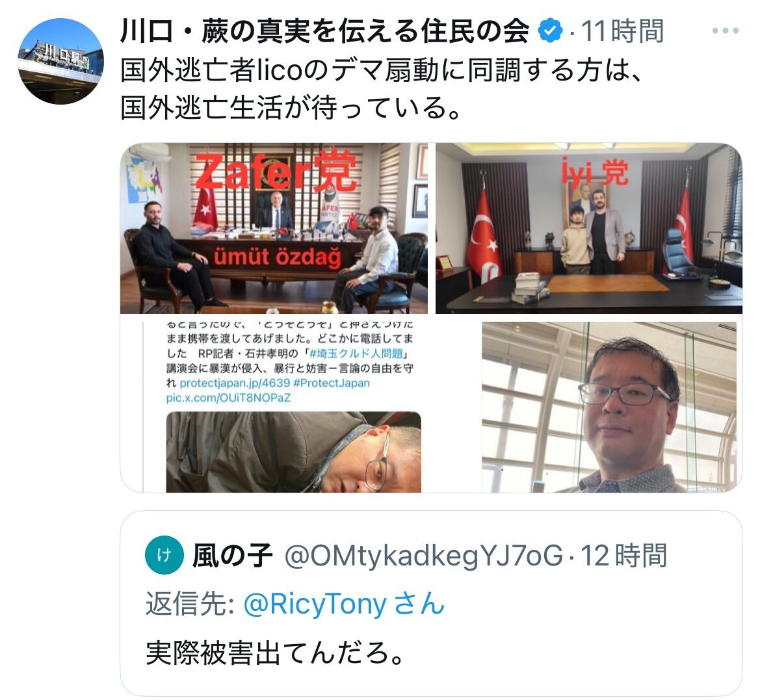The image size is (760, 700).
Task: Open the quoted tweet text 実際被害出てんだろ。
Action: point(275,653)
